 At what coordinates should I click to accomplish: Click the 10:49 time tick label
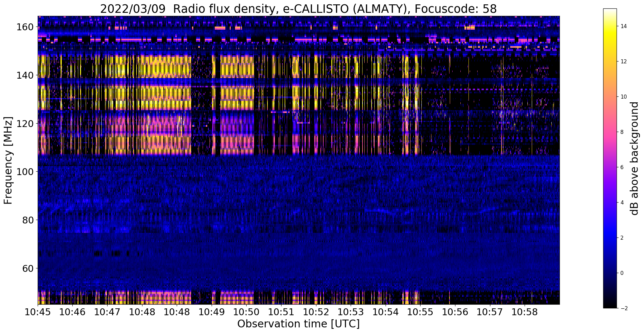pyautogui.click(x=212, y=312)
